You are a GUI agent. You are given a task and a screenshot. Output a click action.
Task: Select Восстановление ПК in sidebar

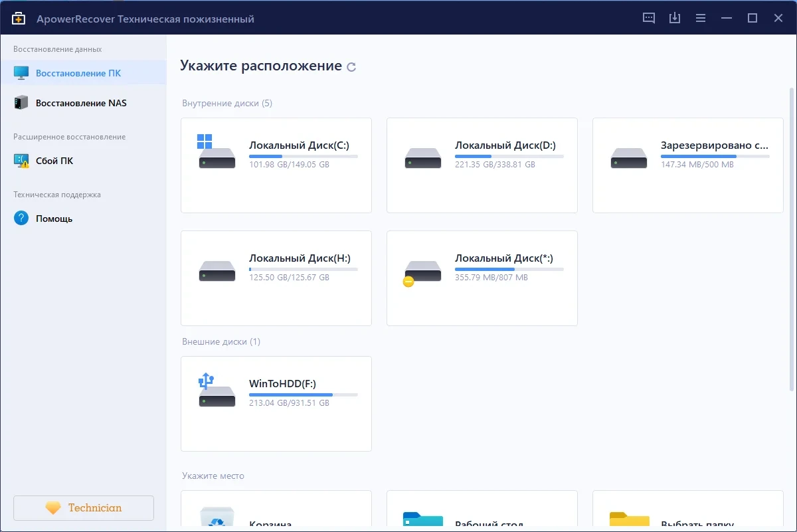click(83, 73)
